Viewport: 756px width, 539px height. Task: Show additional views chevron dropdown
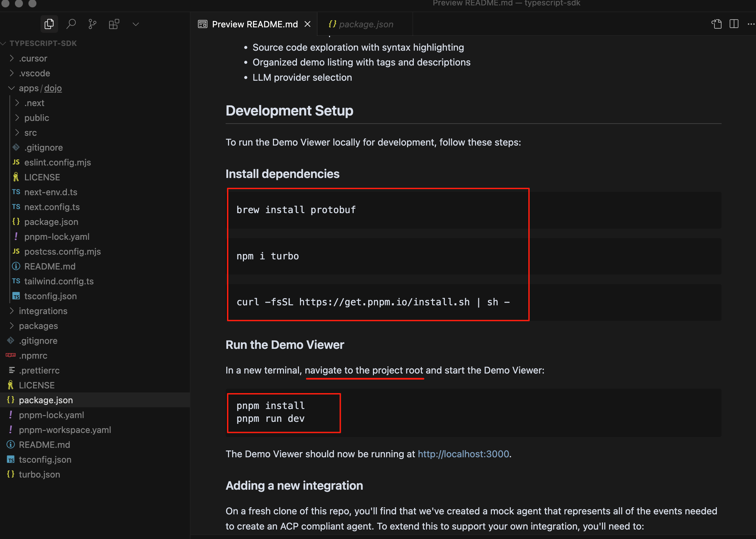(136, 24)
